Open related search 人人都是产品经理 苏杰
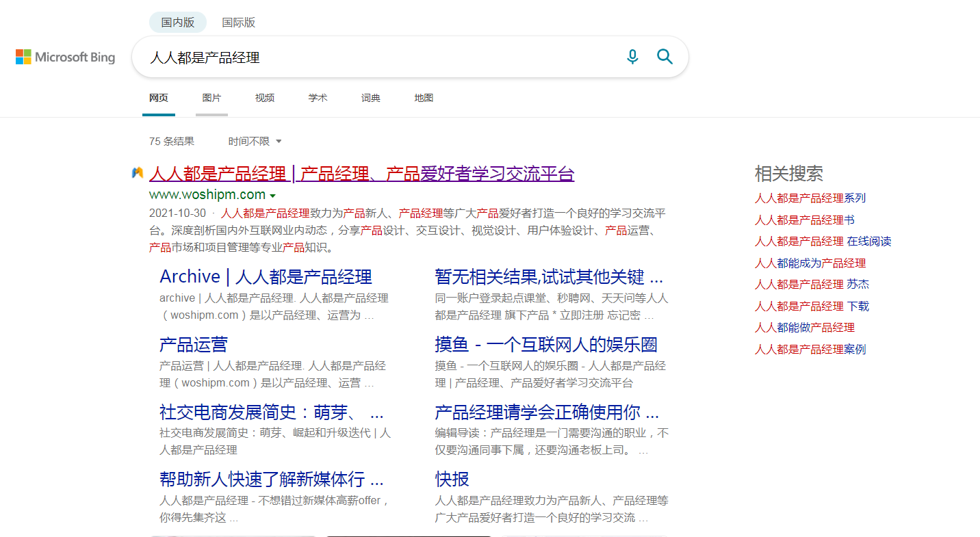This screenshot has height=537, width=980. click(x=811, y=284)
